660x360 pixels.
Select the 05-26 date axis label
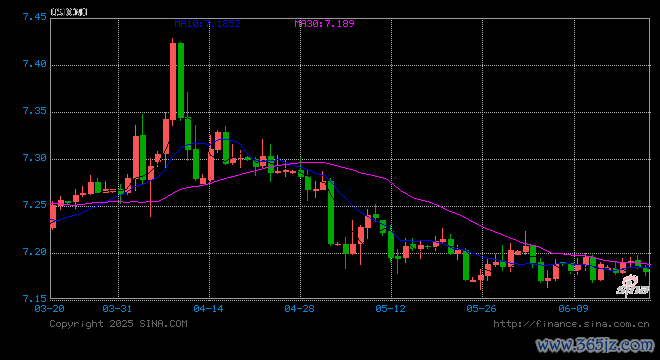click(x=481, y=309)
